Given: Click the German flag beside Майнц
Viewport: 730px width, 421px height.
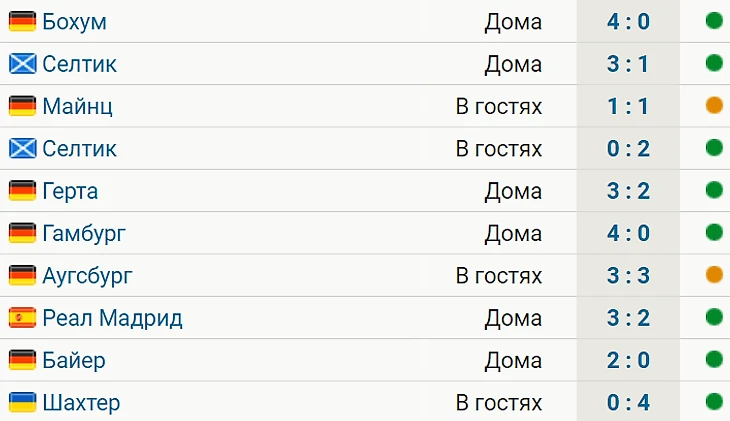Looking at the screenshot, I should 22,106.
